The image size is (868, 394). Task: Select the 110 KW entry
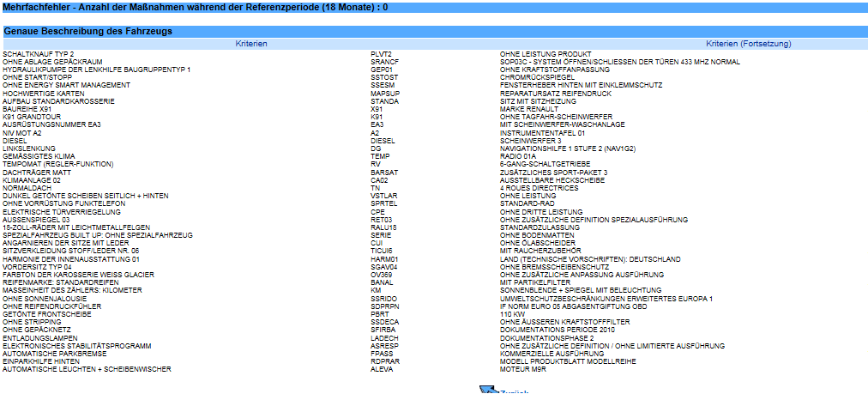(512, 314)
